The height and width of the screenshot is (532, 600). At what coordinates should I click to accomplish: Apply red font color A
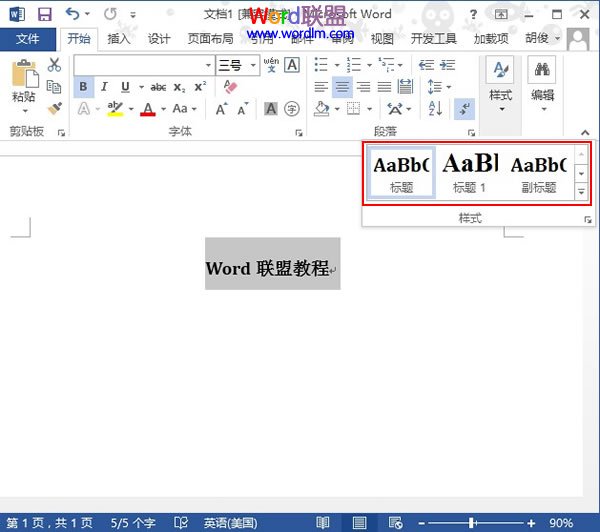pyautogui.click(x=148, y=109)
